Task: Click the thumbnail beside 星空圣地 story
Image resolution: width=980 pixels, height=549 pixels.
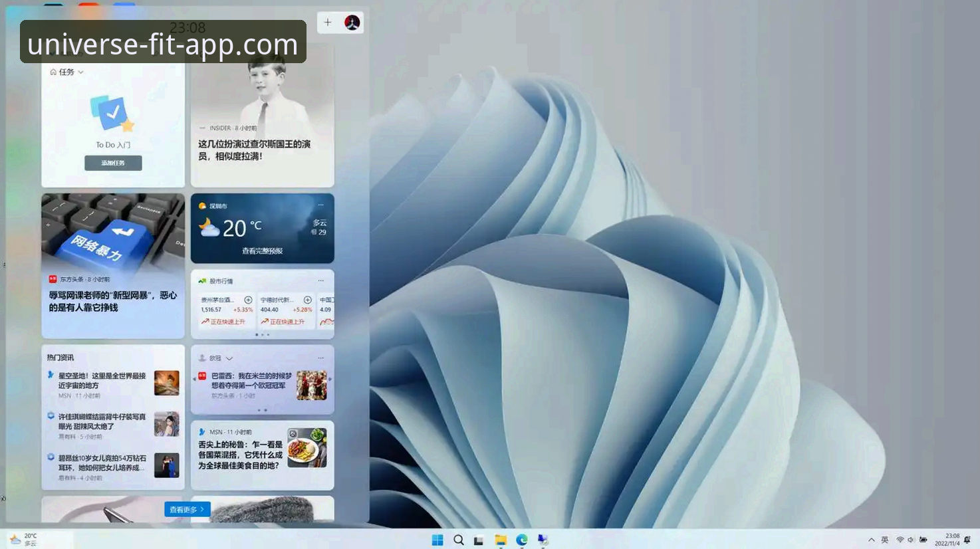Action: click(167, 383)
